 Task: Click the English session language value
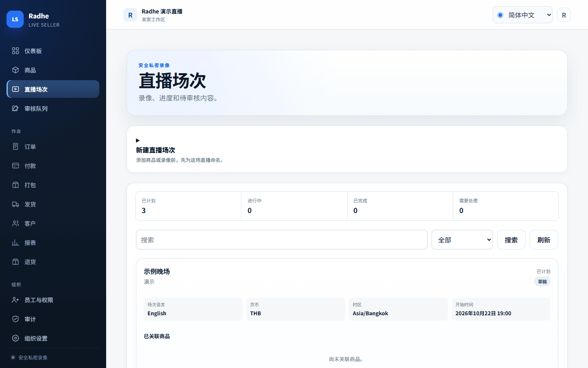[x=157, y=313]
